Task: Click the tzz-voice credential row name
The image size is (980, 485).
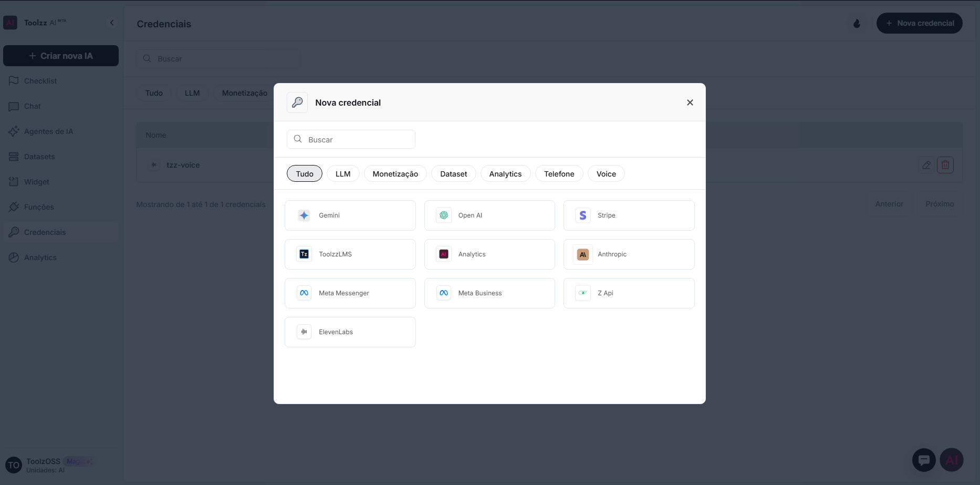Action: (x=183, y=165)
